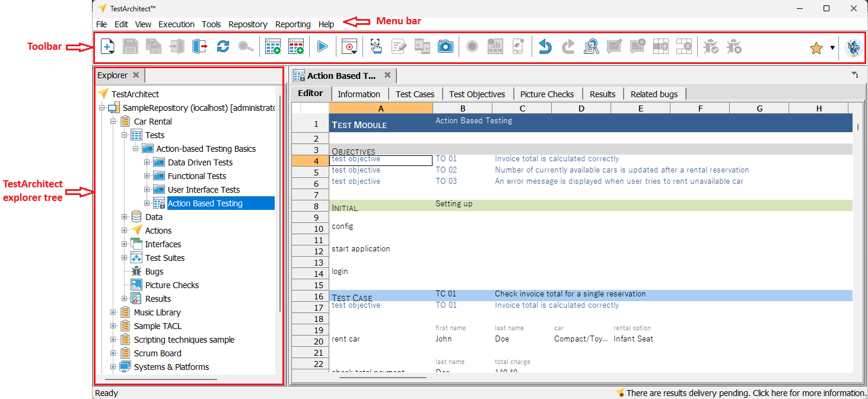Click the blue refresh arrows icon
The width and height of the screenshot is (868, 399).
[x=222, y=47]
